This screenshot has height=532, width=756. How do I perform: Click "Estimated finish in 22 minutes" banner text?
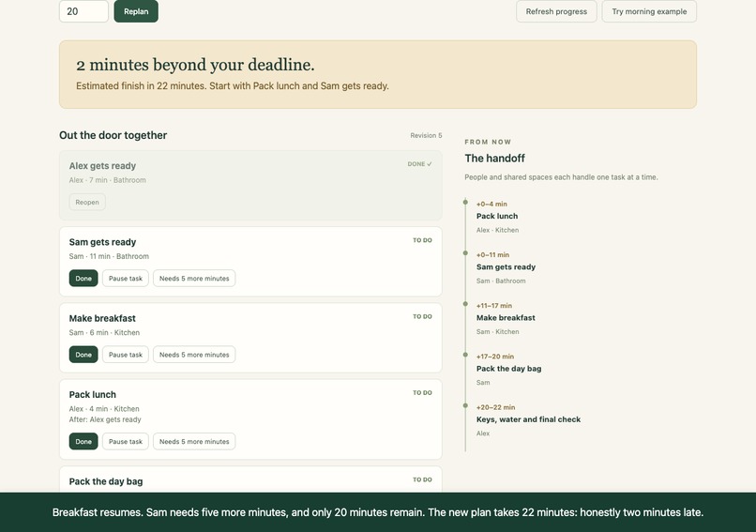coord(233,86)
